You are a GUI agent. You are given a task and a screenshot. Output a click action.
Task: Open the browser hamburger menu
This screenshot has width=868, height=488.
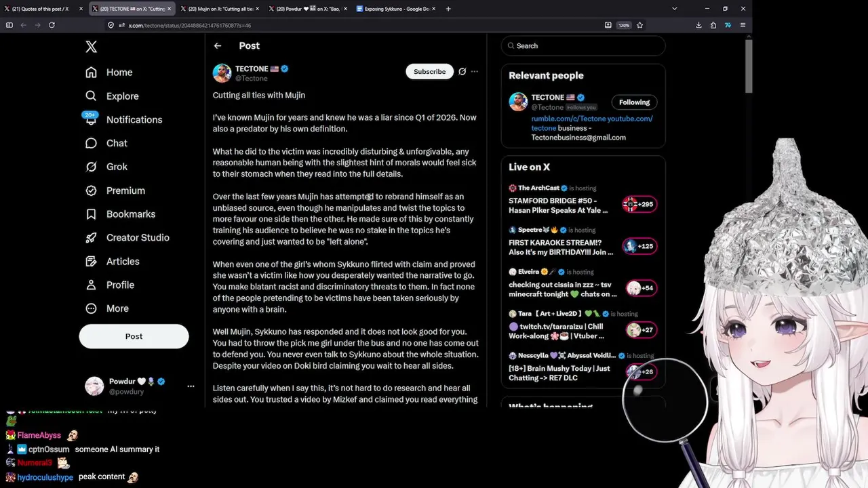click(743, 25)
